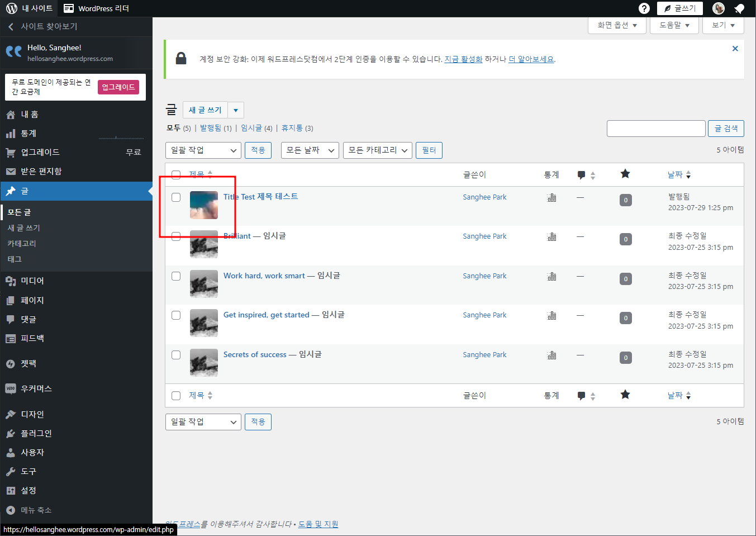Screen dimensions: 756x536
Task: Open stats icon for Work hard, work smart
Action: pos(552,276)
